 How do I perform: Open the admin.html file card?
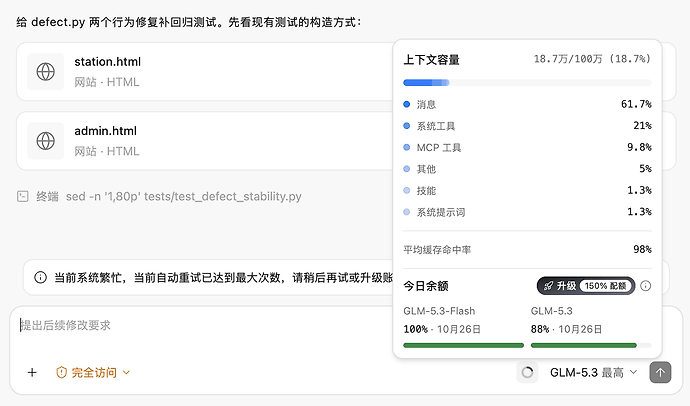click(205, 141)
